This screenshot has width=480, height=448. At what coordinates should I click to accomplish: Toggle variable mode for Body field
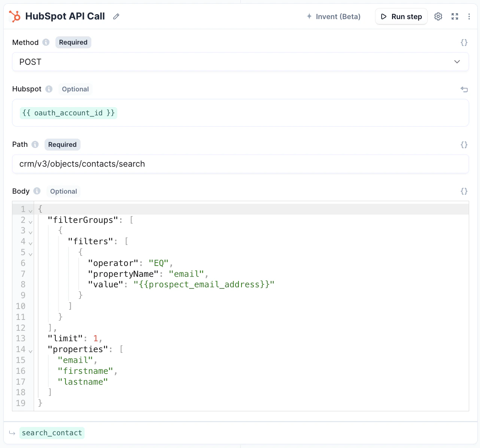pyautogui.click(x=464, y=191)
